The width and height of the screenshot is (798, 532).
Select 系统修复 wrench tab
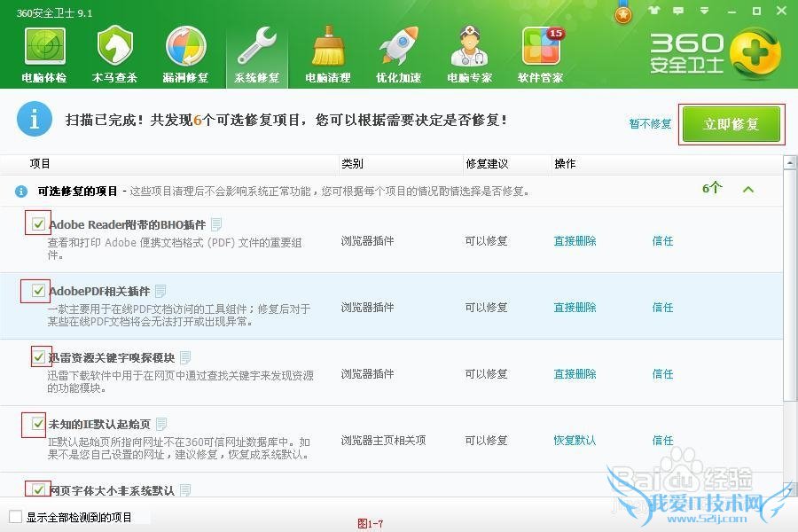pyautogui.click(x=257, y=57)
